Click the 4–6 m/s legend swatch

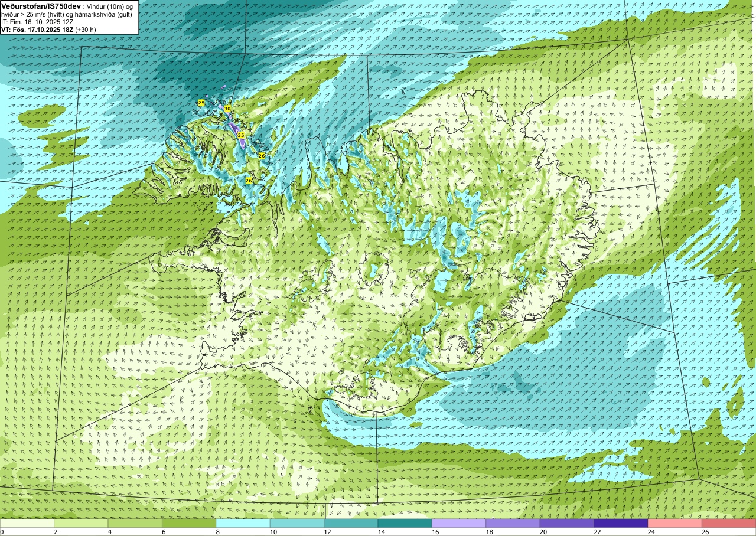click(135, 524)
